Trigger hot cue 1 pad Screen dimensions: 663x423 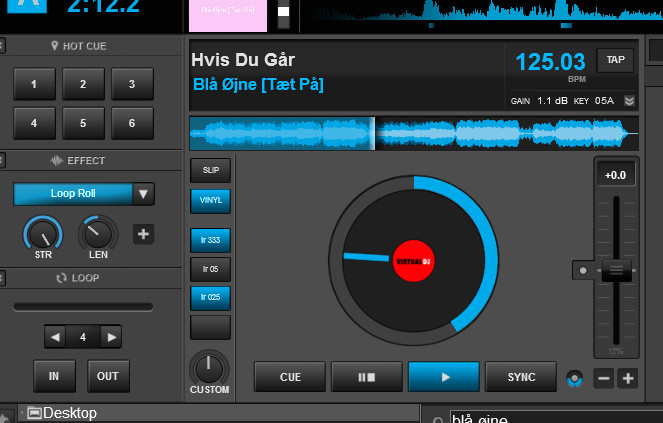tap(34, 84)
